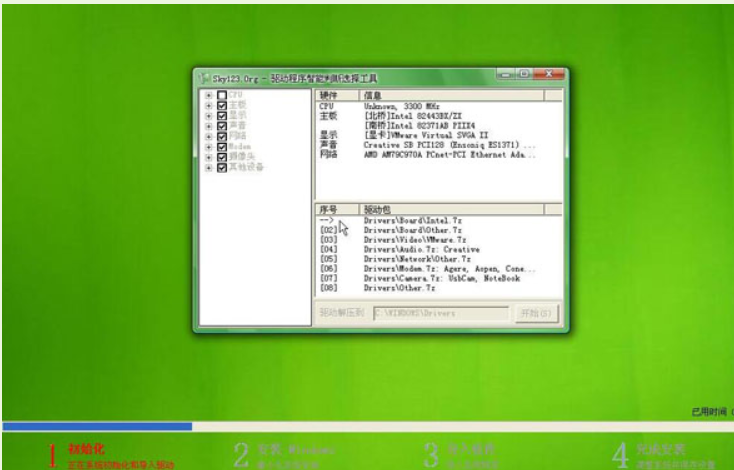Uncheck the 主板 checkbox
Image resolution: width=734 pixels, height=470 pixels.
pos(221,105)
